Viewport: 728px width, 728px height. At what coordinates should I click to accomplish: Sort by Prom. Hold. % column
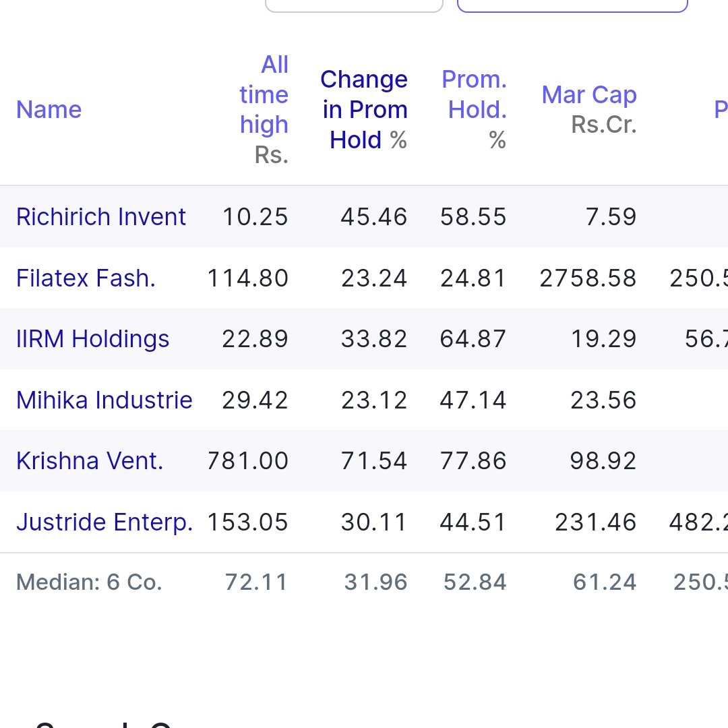pyautogui.click(x=474, y=95)
